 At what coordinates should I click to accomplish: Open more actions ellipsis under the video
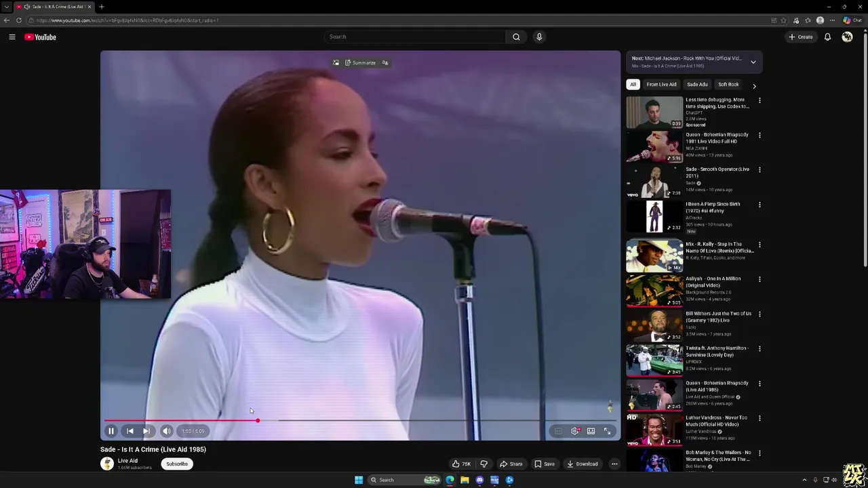pyautogui.click(x=614, y=464)
